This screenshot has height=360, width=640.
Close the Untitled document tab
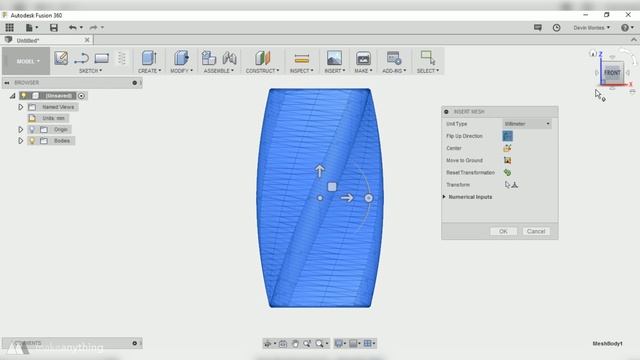click(87, 40)
